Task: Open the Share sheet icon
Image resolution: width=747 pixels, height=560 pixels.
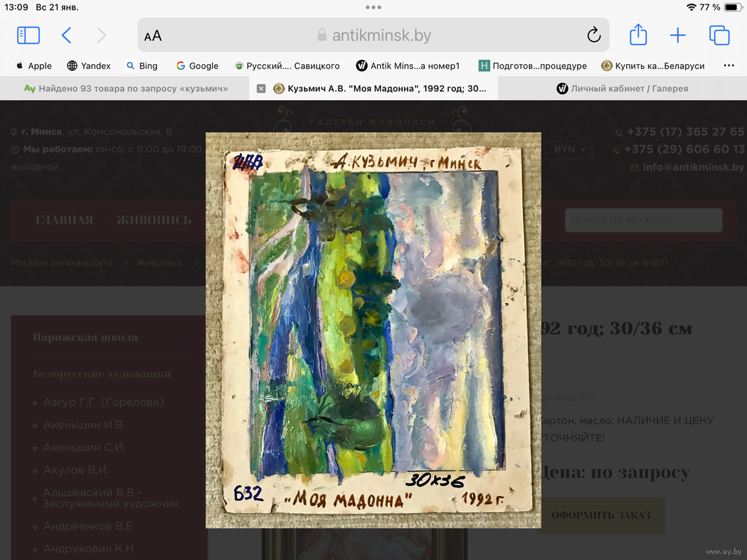Action: 637,35
